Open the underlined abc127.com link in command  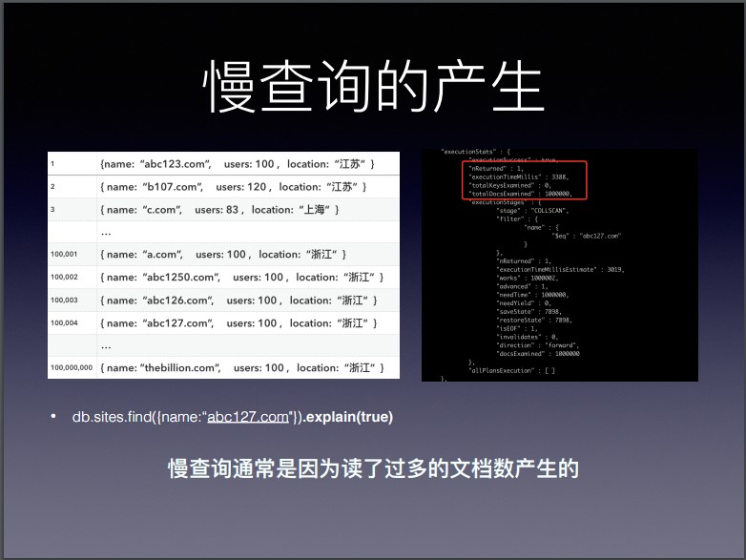tap(247, 417)
